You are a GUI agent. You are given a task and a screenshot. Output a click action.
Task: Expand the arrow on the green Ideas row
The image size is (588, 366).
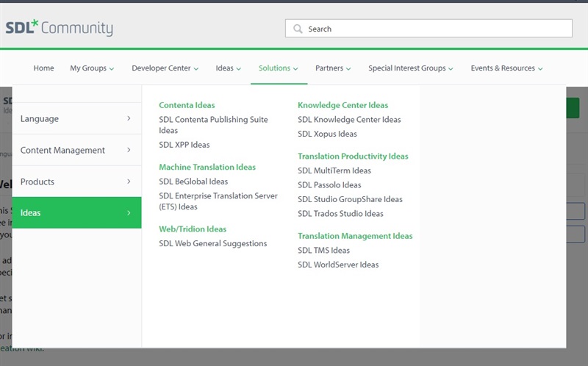pyautogui.click(x=129, y=212)
